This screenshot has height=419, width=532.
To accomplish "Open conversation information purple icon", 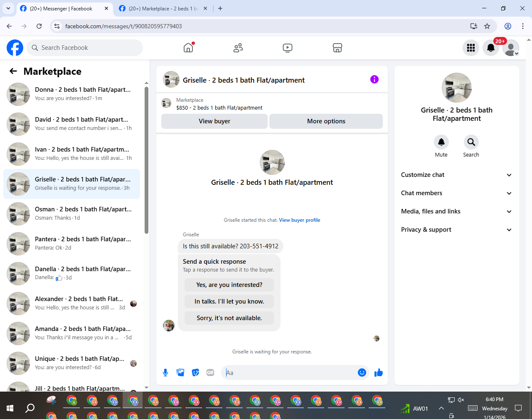I will pos(374,79).
